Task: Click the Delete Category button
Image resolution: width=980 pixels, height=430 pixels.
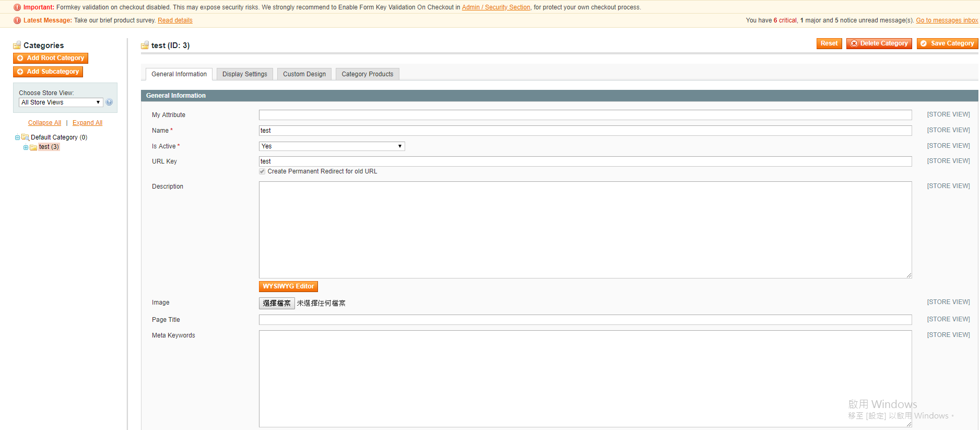Action: pyautogui.click(x=879, y=43)
